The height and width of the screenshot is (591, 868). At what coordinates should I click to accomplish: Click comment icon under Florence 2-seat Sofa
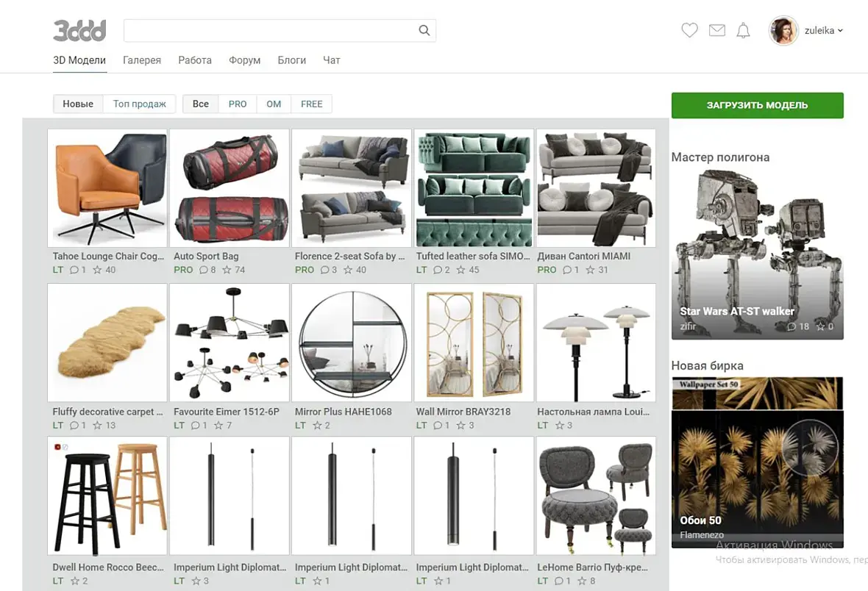point(325,270)
